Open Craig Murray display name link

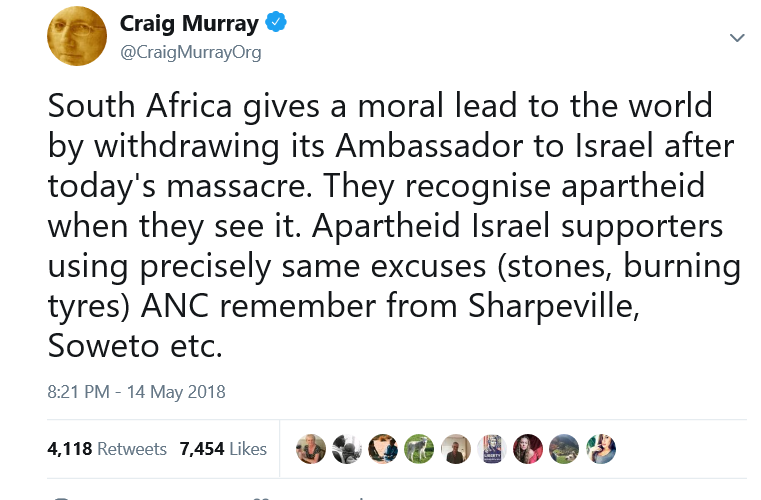[x=189, y=24]
